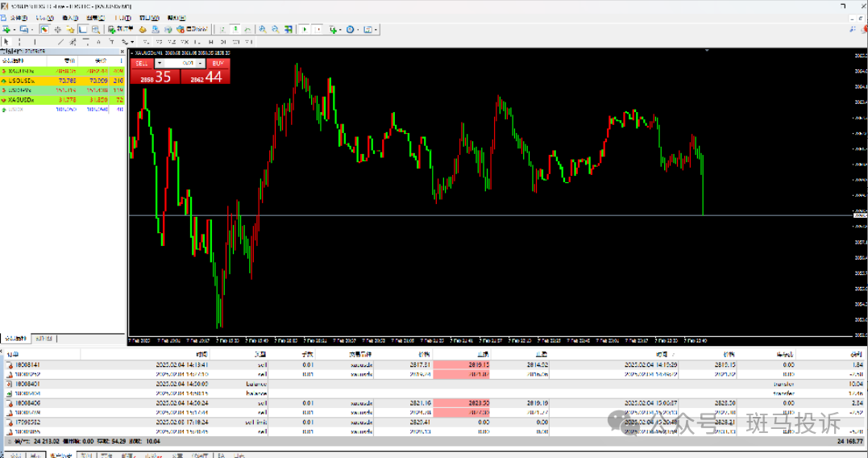
Task: Close the Market Watch panel
Action: coord(123,52)
